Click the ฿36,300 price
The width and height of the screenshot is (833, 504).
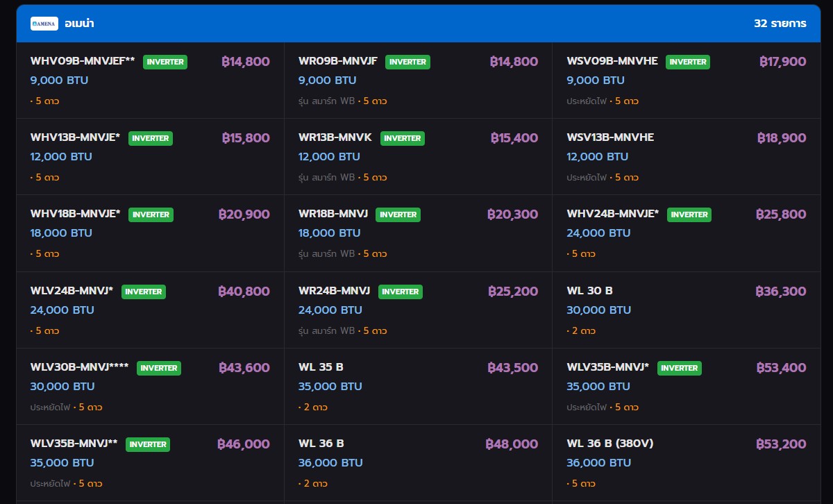point(781,292)
